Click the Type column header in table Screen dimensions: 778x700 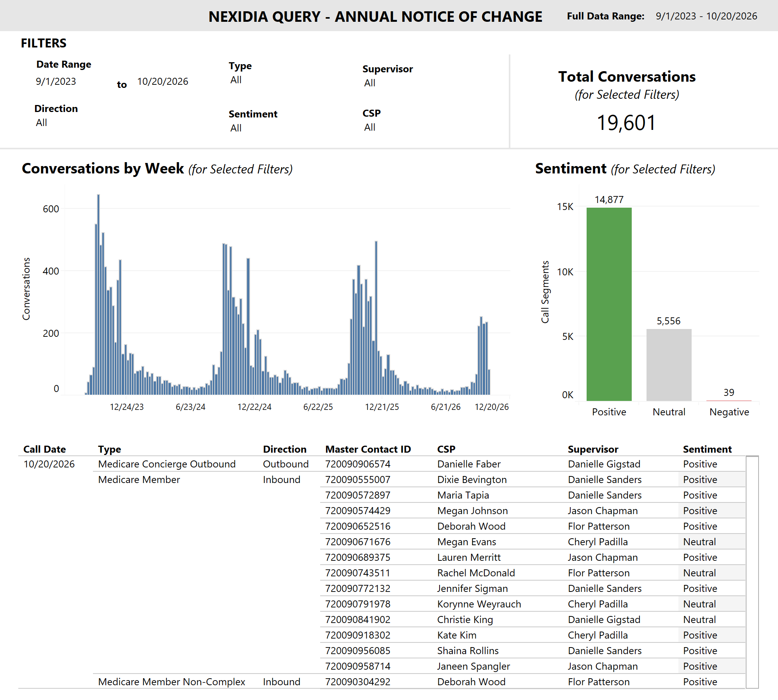click(x=109, y=449)
